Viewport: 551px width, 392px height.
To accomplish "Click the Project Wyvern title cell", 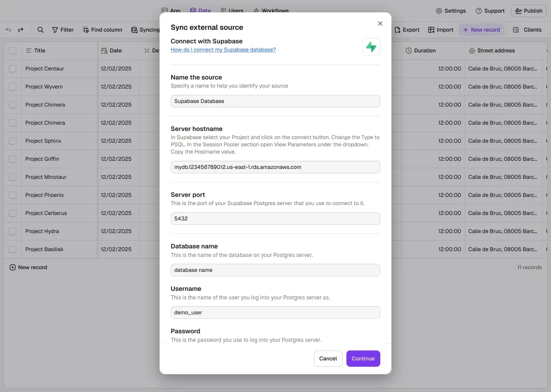I will point(59,87).
